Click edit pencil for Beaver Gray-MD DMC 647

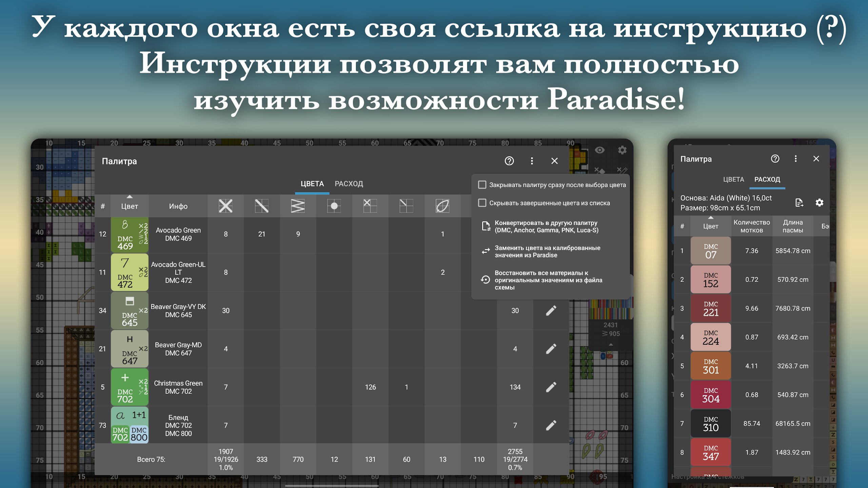coord(551,349)
